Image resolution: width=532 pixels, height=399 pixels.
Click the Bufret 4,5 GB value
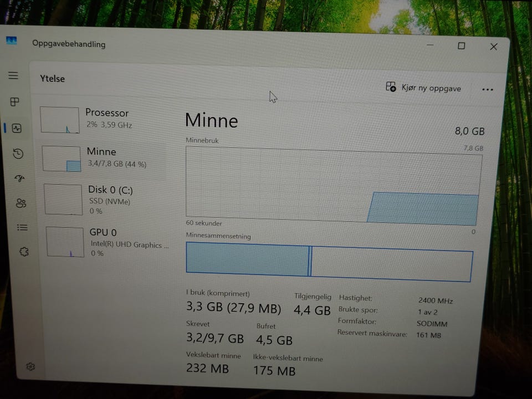tap(274, 340)
